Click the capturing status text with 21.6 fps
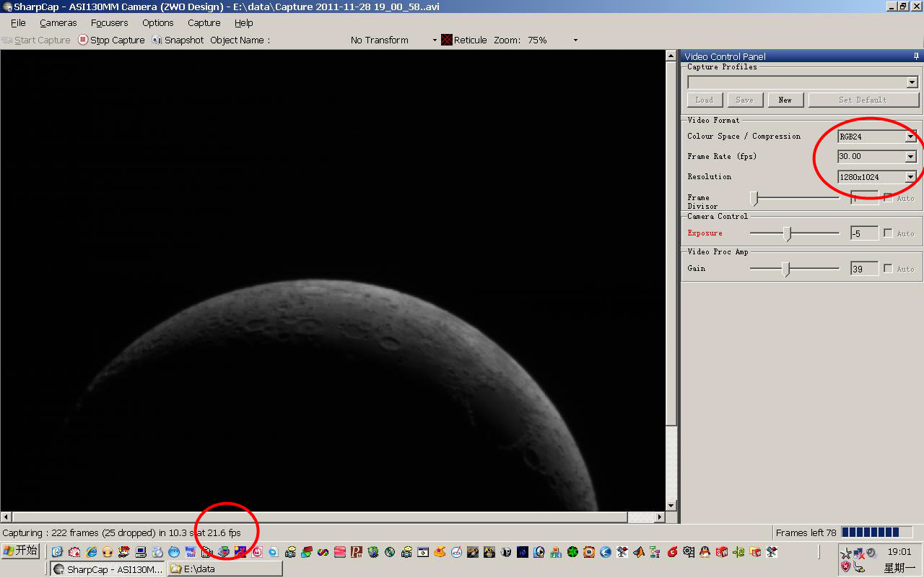Viewport: 924px width, 578px height. 121,532
